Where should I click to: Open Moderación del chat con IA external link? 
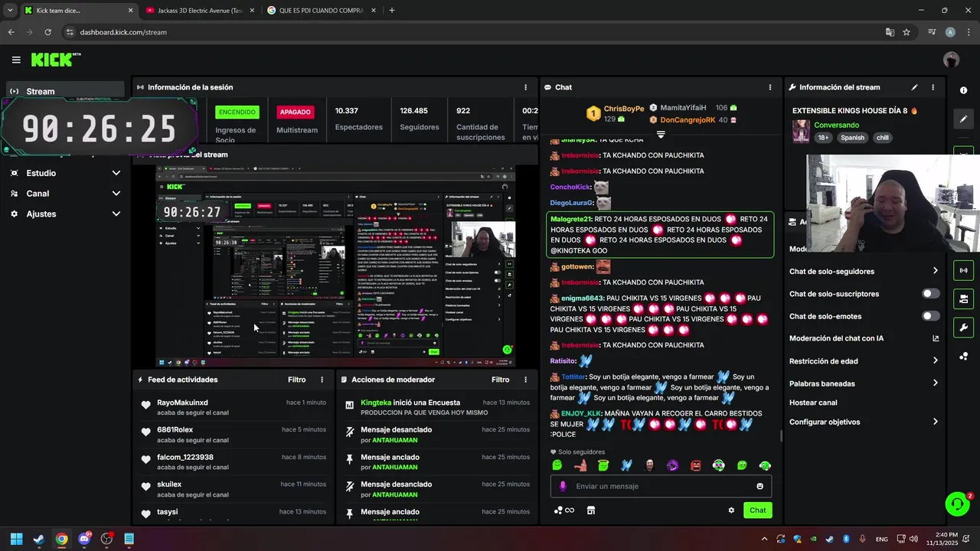coord(935,338)
